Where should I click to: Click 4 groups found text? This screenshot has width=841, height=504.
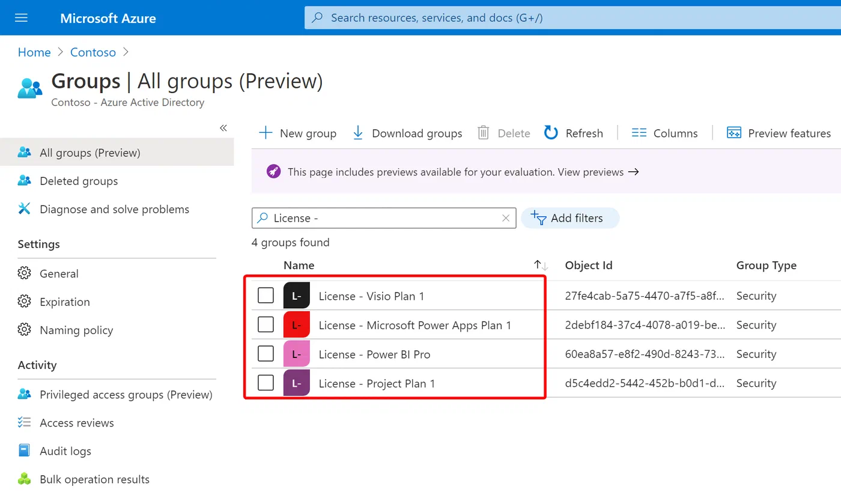[291, 242]
